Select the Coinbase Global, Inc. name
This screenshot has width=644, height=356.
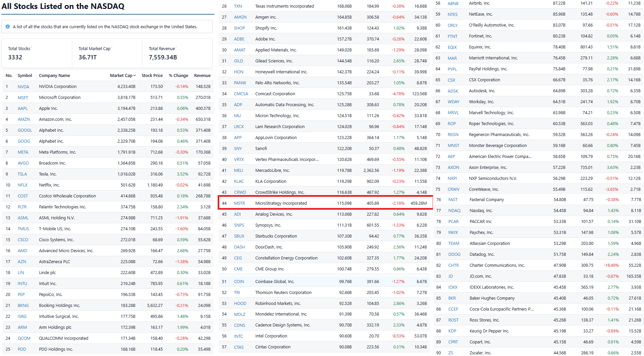[275, 282]
